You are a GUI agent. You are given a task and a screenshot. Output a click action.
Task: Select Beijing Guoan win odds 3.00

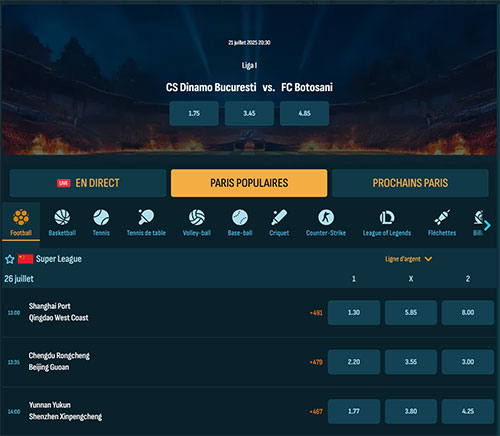(468, 362)
